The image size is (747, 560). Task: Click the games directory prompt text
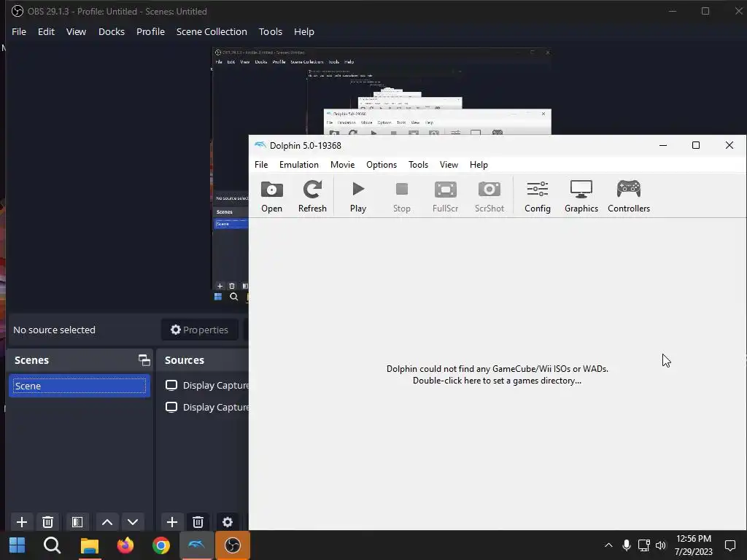point(497,375)
